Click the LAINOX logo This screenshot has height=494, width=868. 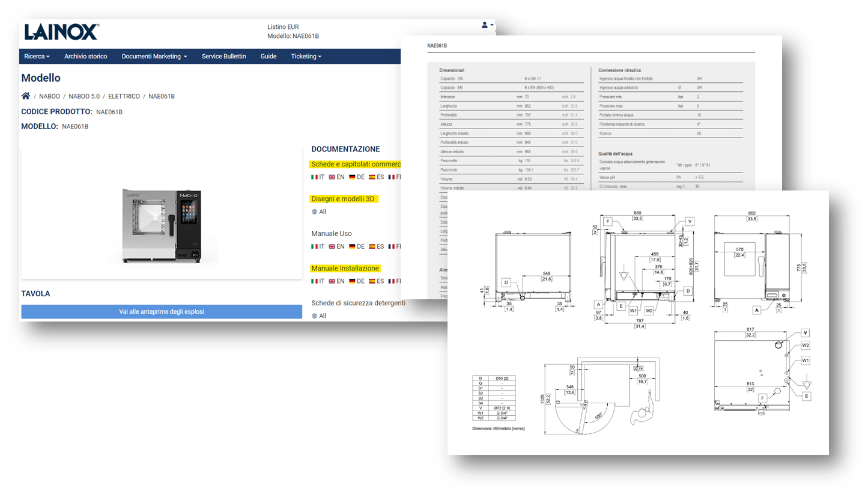coord(61,32)
